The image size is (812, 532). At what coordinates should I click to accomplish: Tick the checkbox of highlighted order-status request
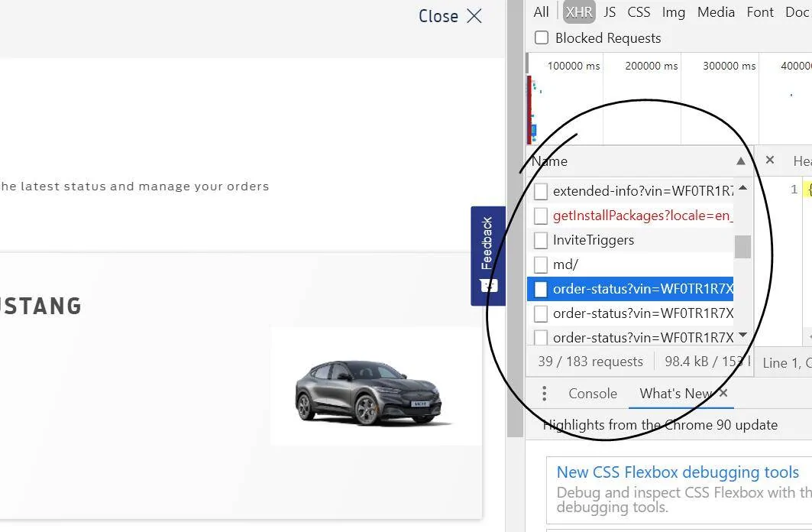coord(541,289)
